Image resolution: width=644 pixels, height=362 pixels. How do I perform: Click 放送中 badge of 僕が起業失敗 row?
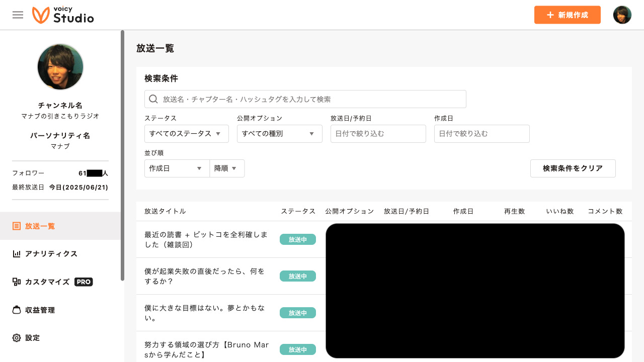298,276
